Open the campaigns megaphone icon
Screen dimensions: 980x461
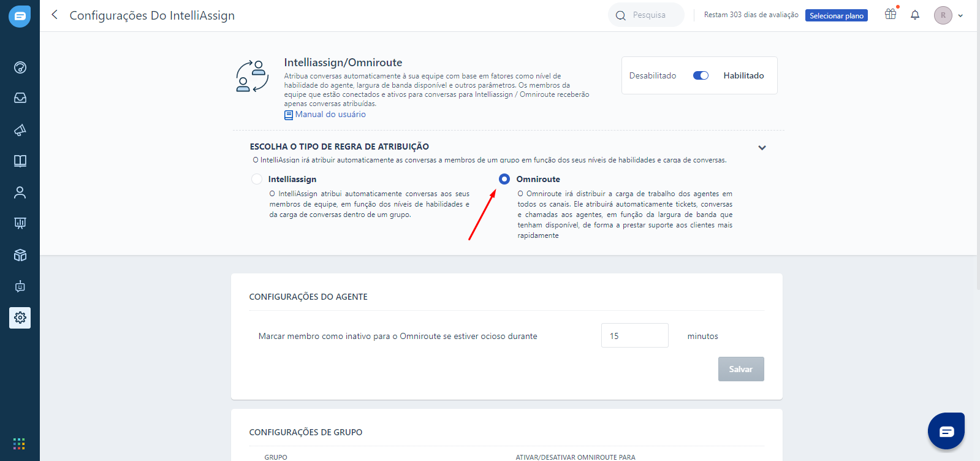point(20,130)
